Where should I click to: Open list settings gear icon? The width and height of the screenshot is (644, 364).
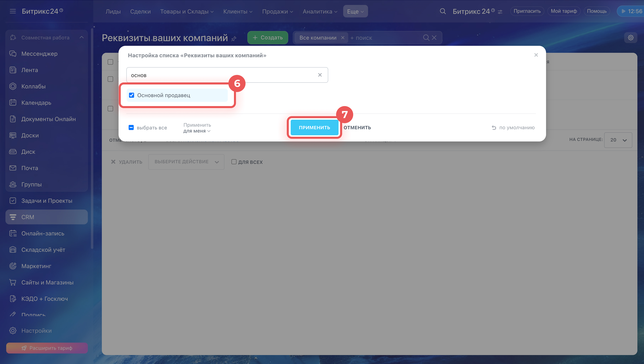click(x=630, y=38)
